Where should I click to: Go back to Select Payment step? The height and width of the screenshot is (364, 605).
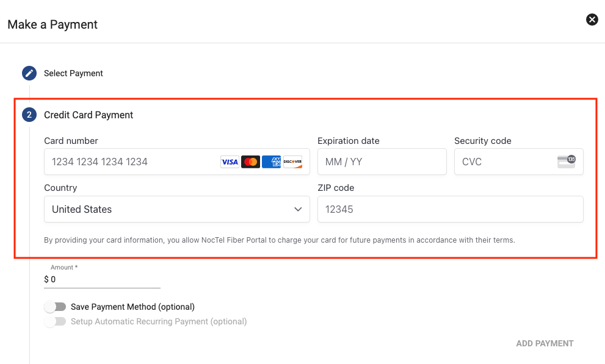73,73
